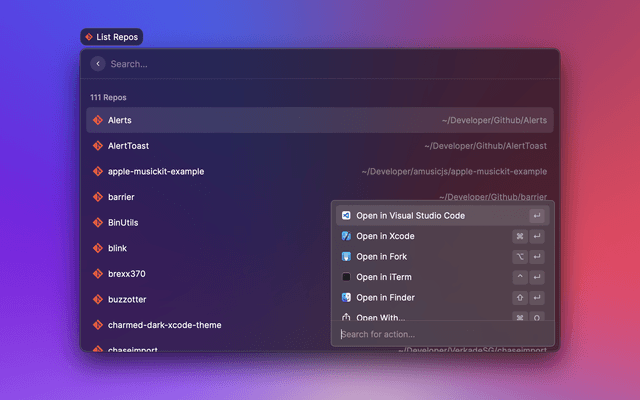Select the Open With... action
The image size is (640, 400).
(x=382, y=316)
